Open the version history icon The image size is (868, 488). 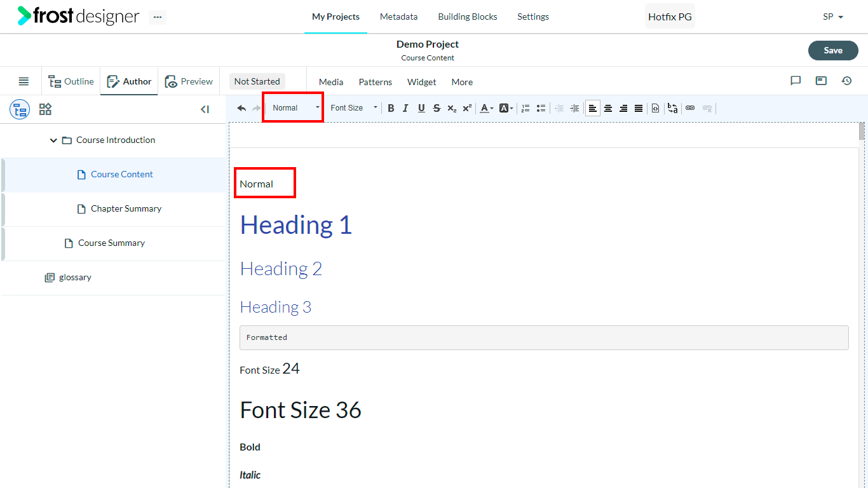click(846, 81)
